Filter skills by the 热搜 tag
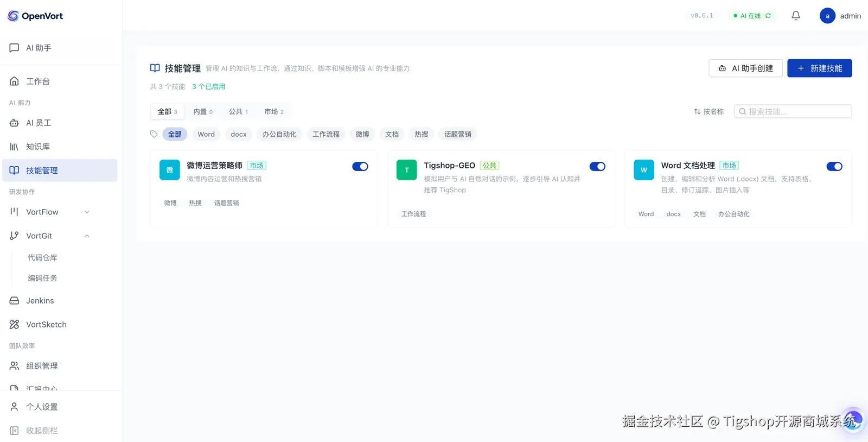868x442 pixels. (422, 135)
